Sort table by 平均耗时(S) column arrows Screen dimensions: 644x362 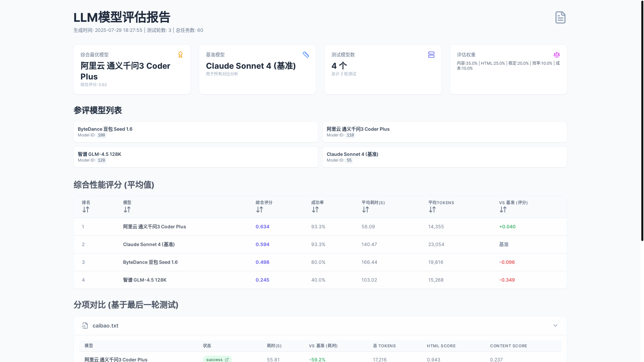point(366,209)
